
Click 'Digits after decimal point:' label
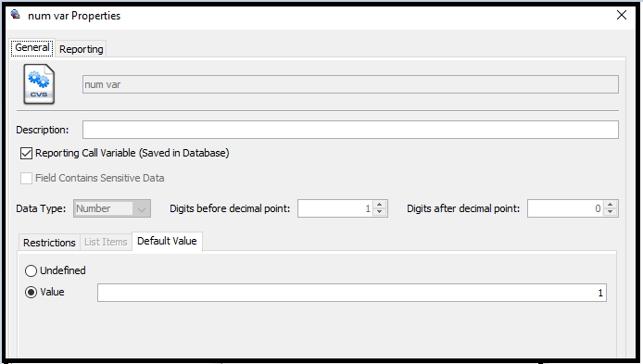point(463,208)
